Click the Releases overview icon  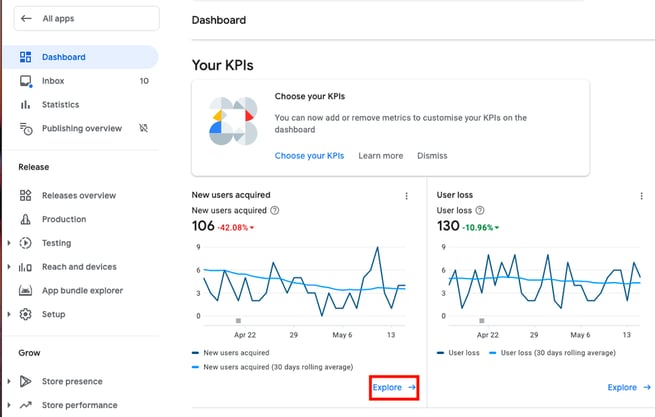(26, 196)
